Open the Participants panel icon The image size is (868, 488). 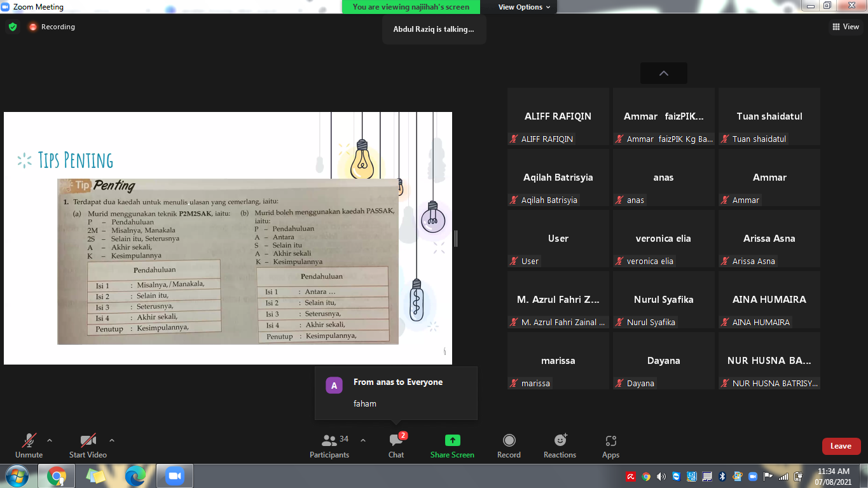[x=329, y=441]
